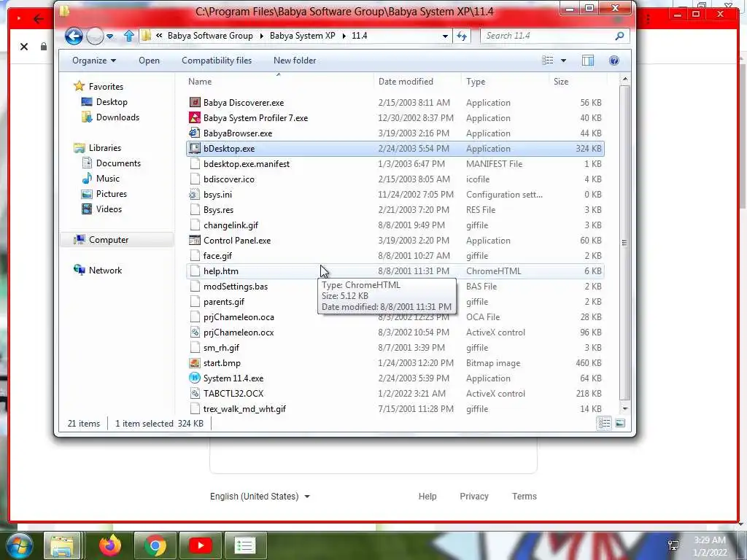
Task: Click Babya Software Group breadcrumb
Action: point(210,36)
